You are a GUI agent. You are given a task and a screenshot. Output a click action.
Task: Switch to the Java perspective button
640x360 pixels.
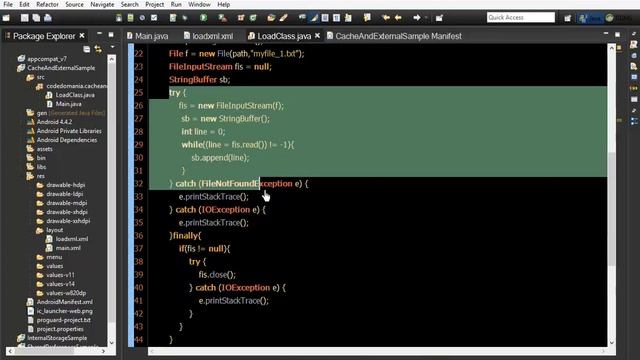[590, 18]
